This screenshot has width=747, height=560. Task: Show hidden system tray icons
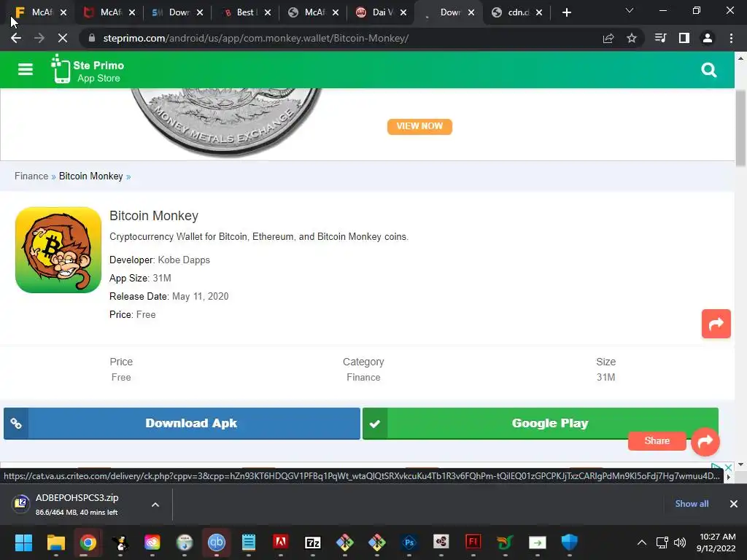642,542
